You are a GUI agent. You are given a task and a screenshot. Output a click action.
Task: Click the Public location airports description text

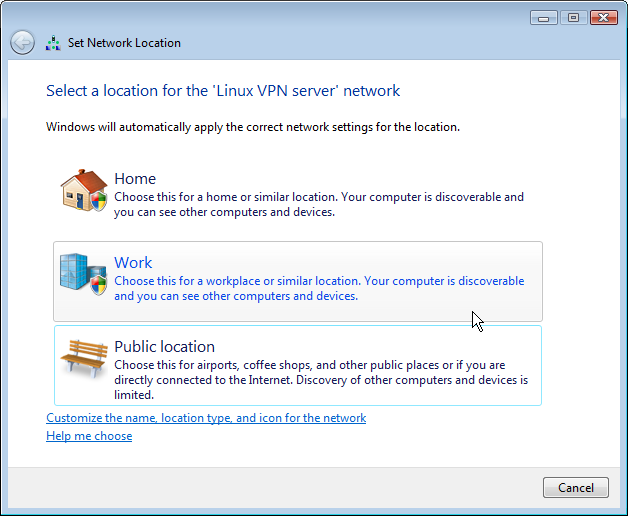click(x=321, y=380)
